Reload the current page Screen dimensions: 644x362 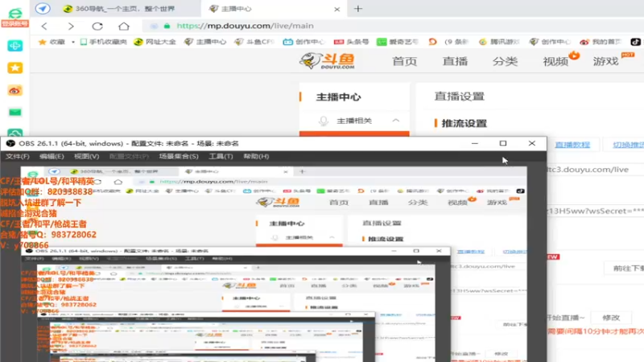point(97,27)
